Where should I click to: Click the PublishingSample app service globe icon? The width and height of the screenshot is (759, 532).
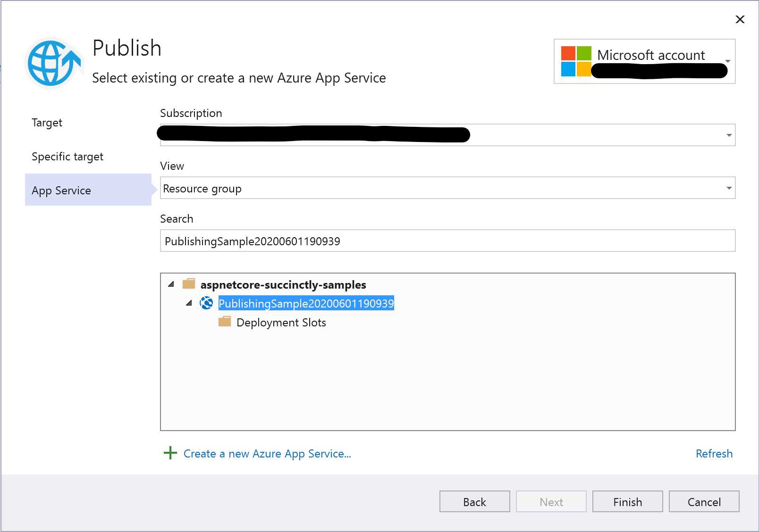coord(206,303)
